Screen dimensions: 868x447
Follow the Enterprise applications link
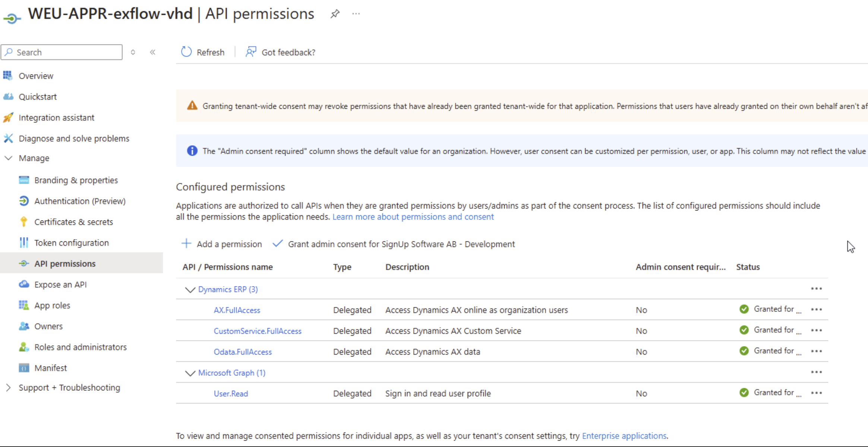pos(624,436)
